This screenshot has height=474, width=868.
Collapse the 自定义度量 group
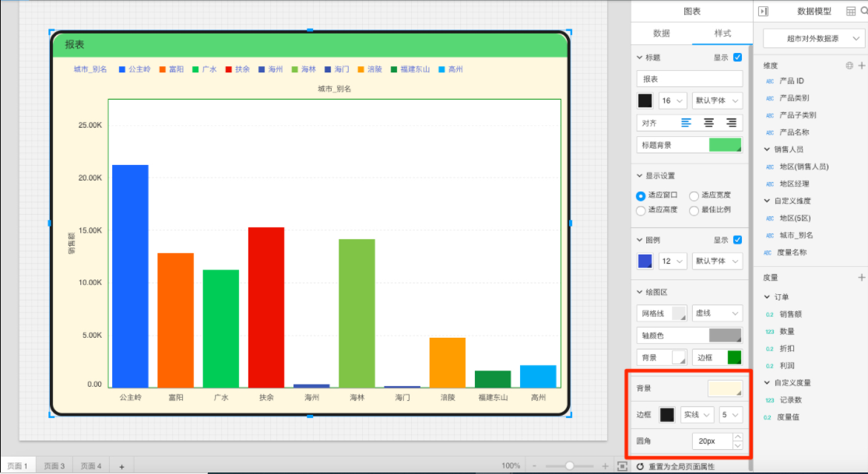click(767, 383)
